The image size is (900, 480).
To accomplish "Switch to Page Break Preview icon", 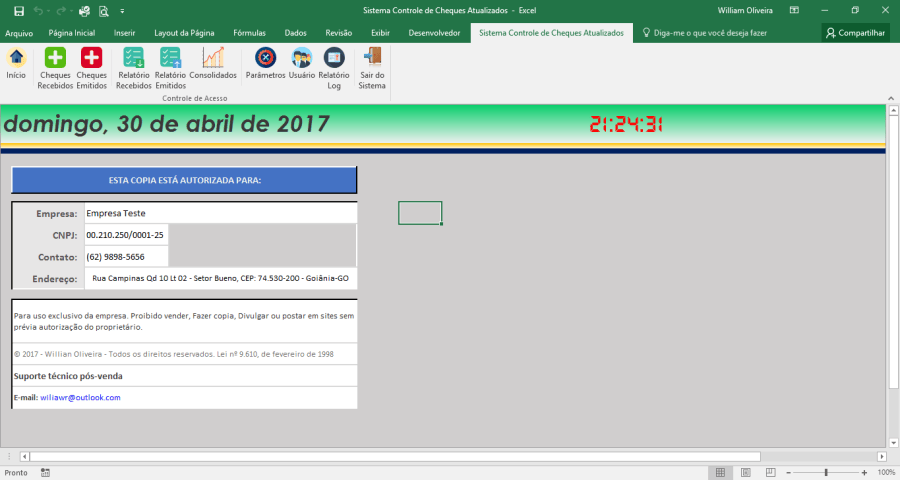I will click(770, 473).
